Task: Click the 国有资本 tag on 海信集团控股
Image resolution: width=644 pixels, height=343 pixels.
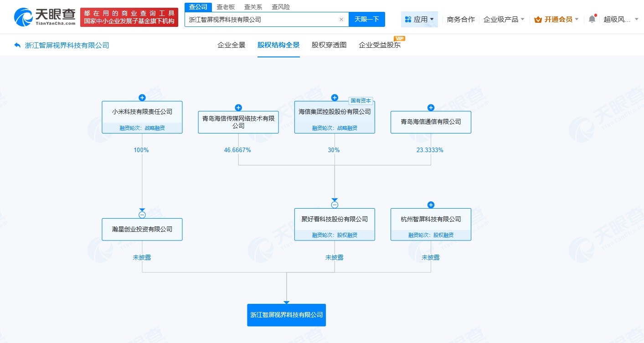Action: point(361,101)
